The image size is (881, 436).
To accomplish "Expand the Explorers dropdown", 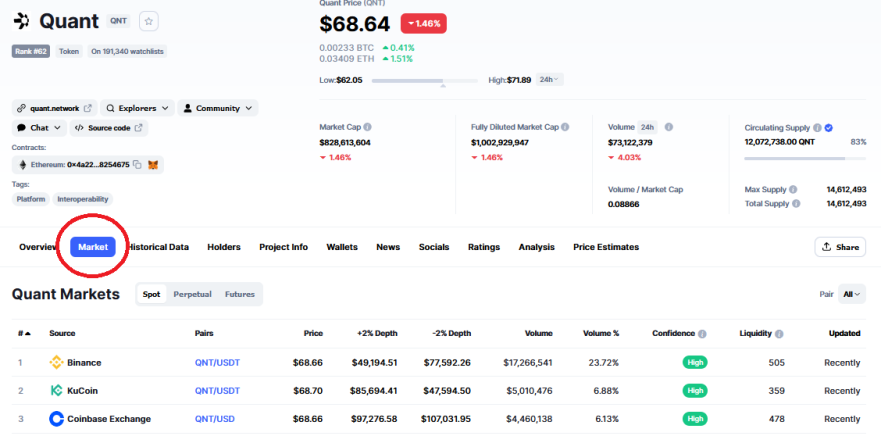I will point(138,108).
